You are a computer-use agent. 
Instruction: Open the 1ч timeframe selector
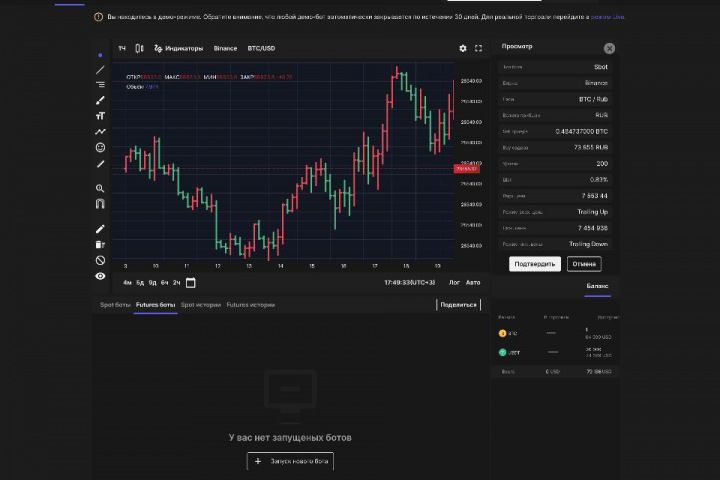tap(122, 48)
